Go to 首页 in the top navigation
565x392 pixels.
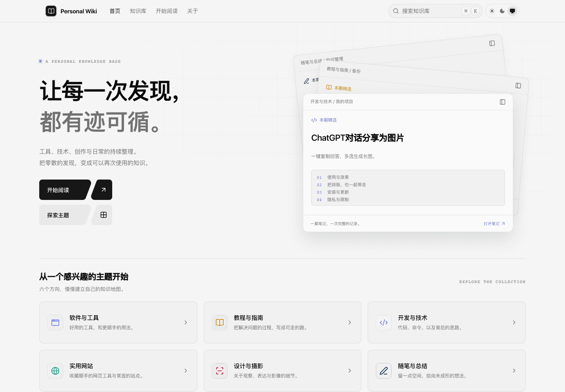(x=115, y=11)
